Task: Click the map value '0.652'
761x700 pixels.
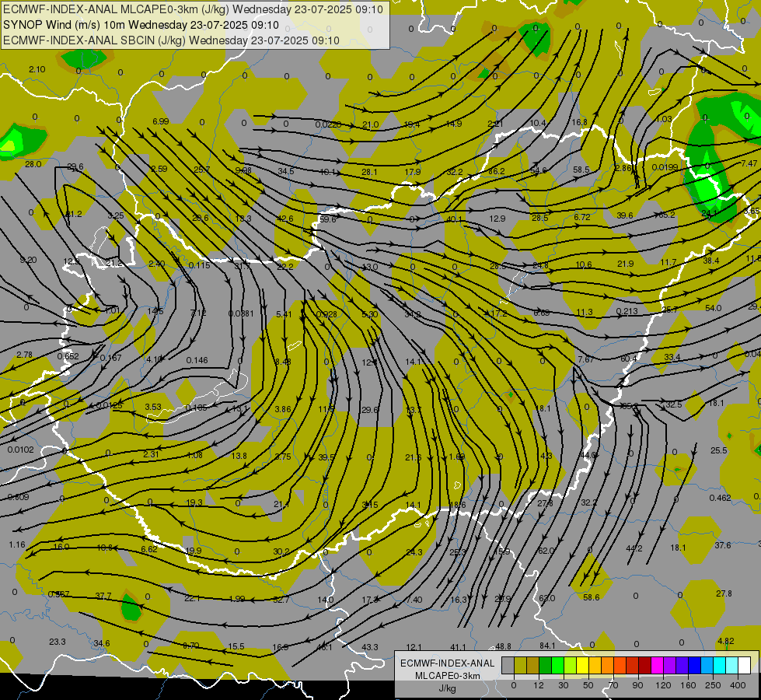Action: (68, 356)
